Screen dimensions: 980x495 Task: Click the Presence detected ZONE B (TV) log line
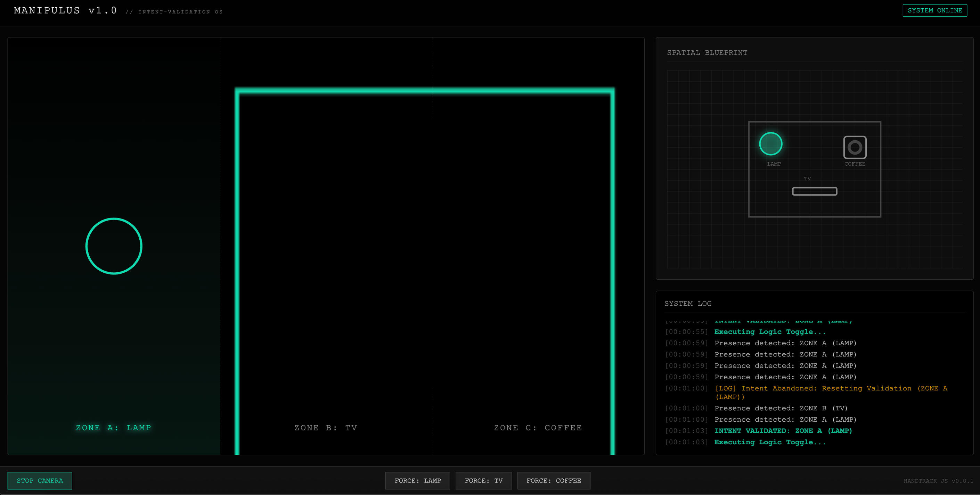click(x=781, y=408)
